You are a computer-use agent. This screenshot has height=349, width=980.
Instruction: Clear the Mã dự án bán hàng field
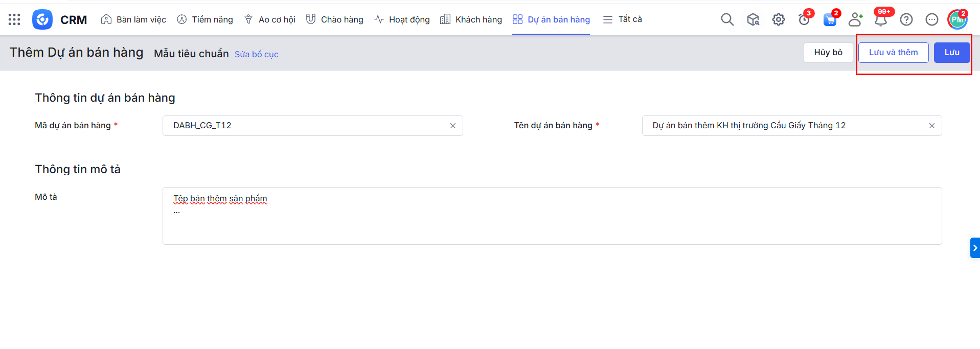[x=452, y=126]
